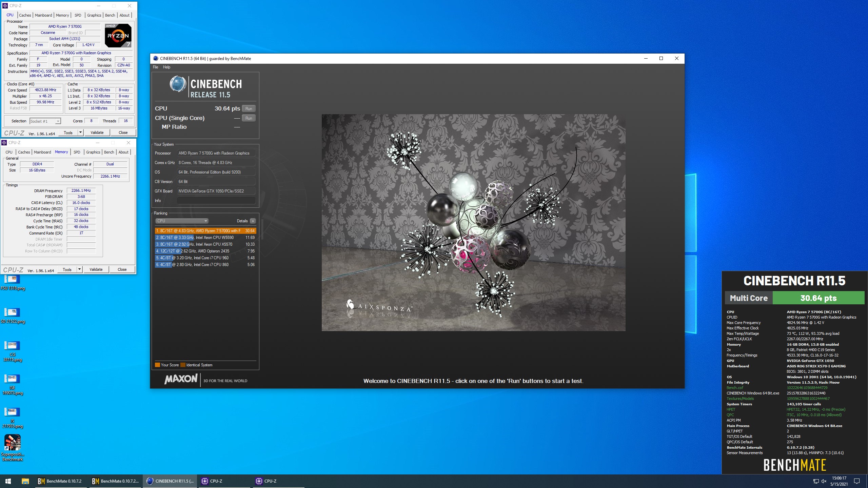Click the 30.64 pts score in BenchMate panel
The width and height of the screenshot is (868, 488).
(x=818, y=298)
